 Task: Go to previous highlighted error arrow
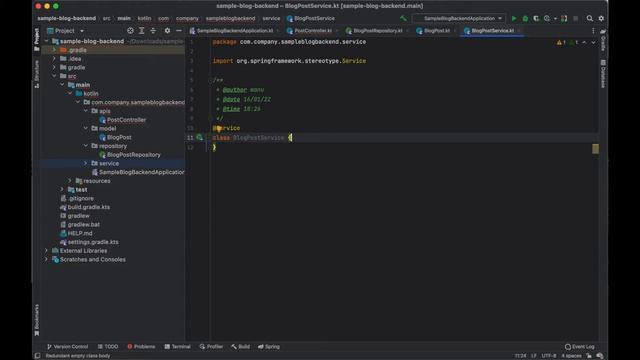coord(584,42)
